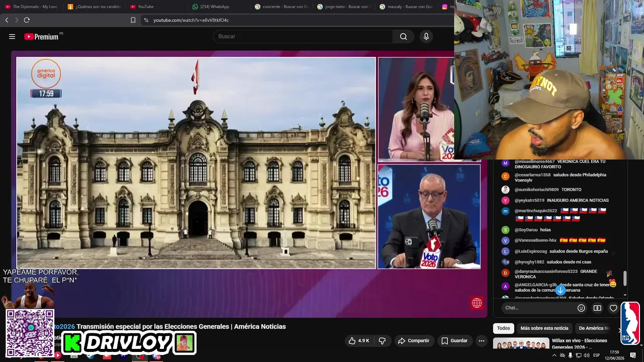Jump to newest chat messages blue arrow
Image resolution: width=644 pixels, height=362 pixels.
click(560, 290)
